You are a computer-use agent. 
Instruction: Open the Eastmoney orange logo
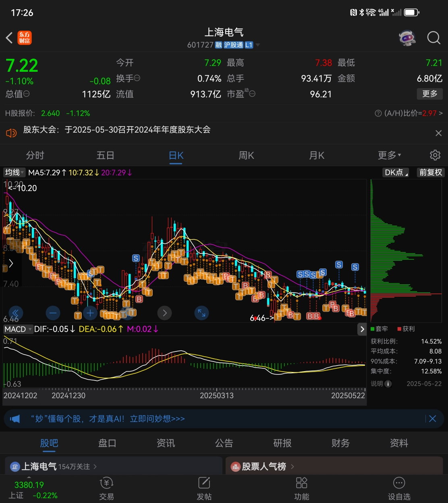coord(25,38)
